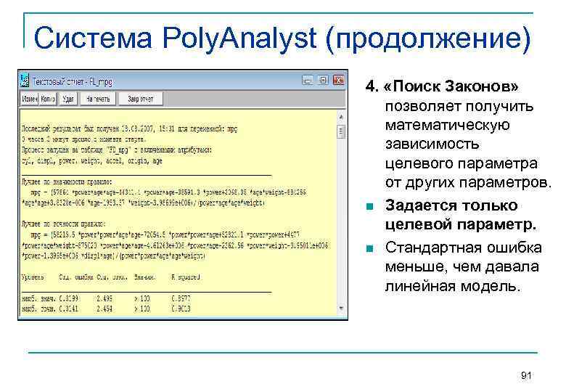Click the 'R squared' column header

pyautogui.click(x=186, y=277)
